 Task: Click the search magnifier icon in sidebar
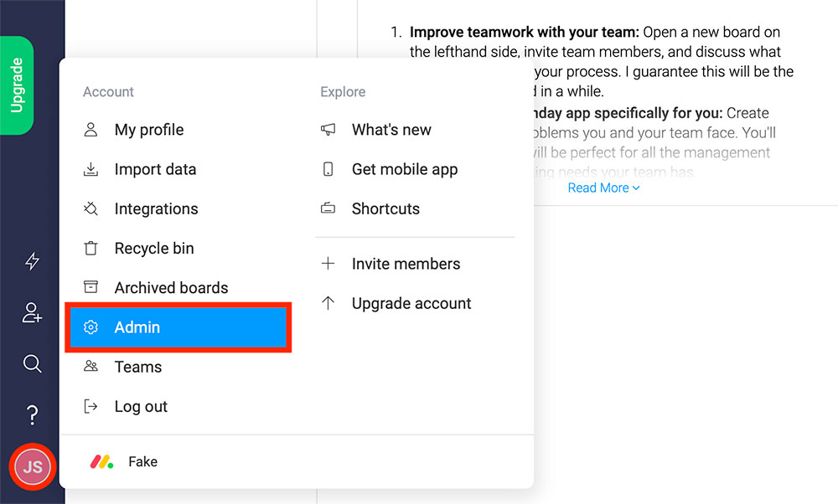[32, 363]
